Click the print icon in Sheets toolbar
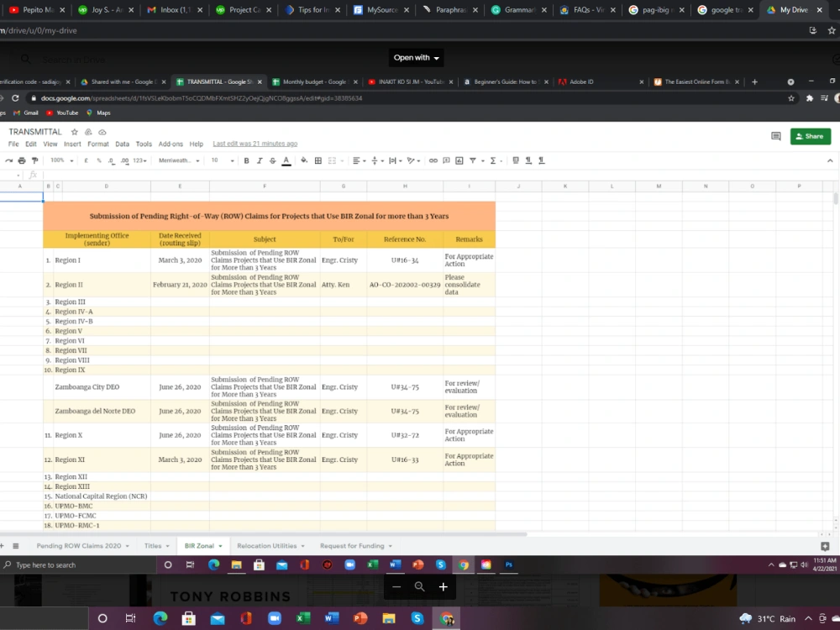Screen dimensions: 840x630 point(22,160)
